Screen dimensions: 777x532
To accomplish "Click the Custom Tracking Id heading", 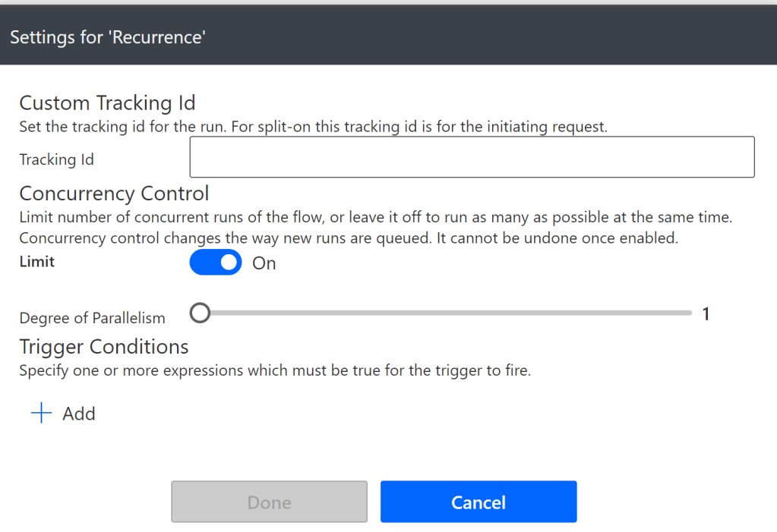I will [107, 103].
